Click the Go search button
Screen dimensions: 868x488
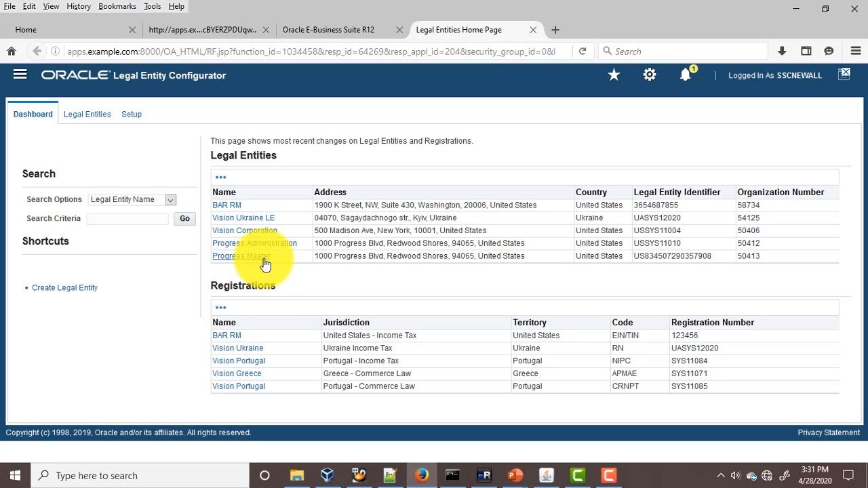pyautogui.click(x=184, y=218)
